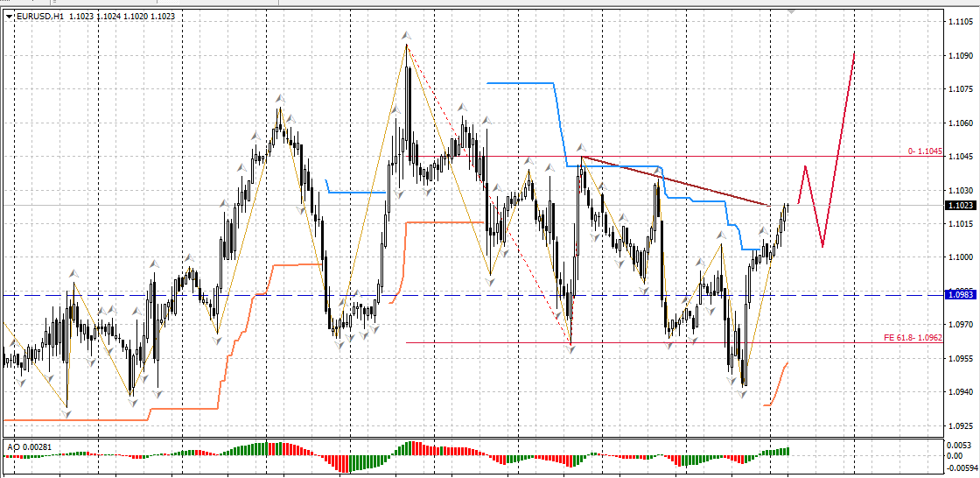Viewport: 980px width, 478px height.
Task: Click the 0.0053 value on AO scale
Action: [960, 446]
